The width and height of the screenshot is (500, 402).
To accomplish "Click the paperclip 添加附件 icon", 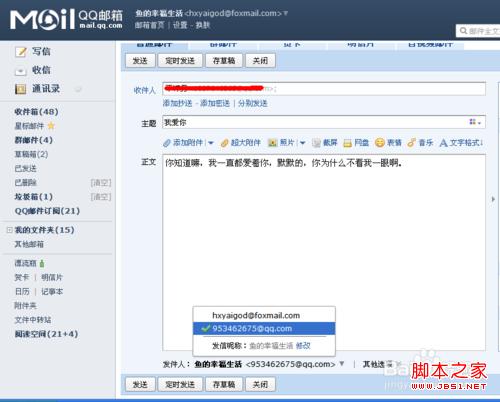I will (x=167, y=143).
